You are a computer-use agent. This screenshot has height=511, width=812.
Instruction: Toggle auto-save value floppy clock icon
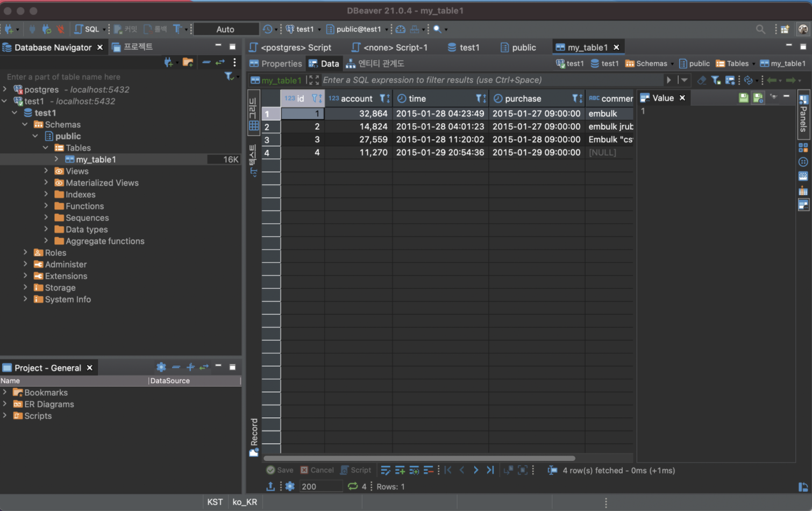click(758, 97)
